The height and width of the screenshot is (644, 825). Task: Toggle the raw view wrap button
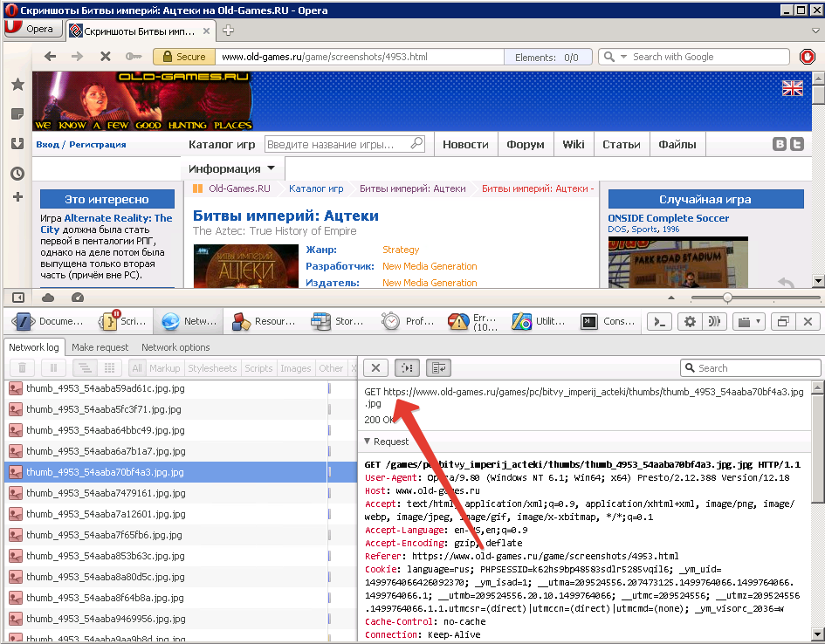tap(437, 368)
